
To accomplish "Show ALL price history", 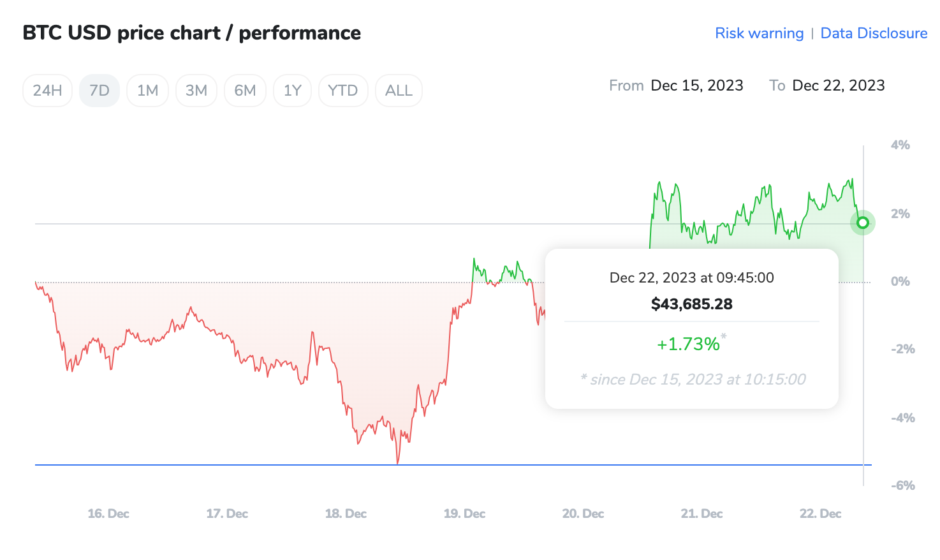I will [399, 91].
